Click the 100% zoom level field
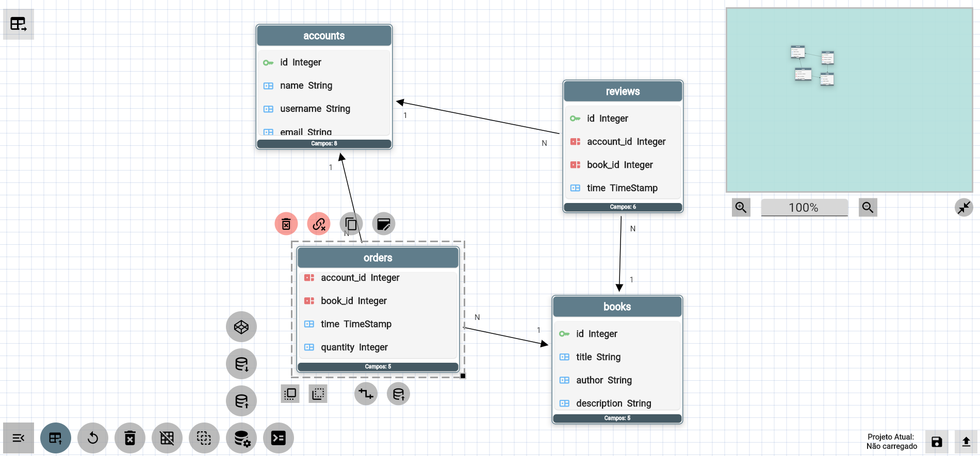This screenshot has height=456, width=980. pyautogui.click(x=804, y=208)
